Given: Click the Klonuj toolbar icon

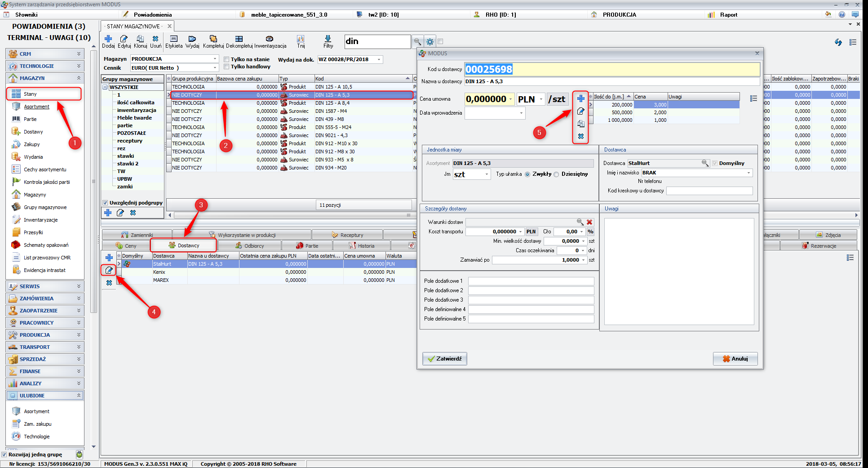Looking at the screenshot, I should coord(140,39).
